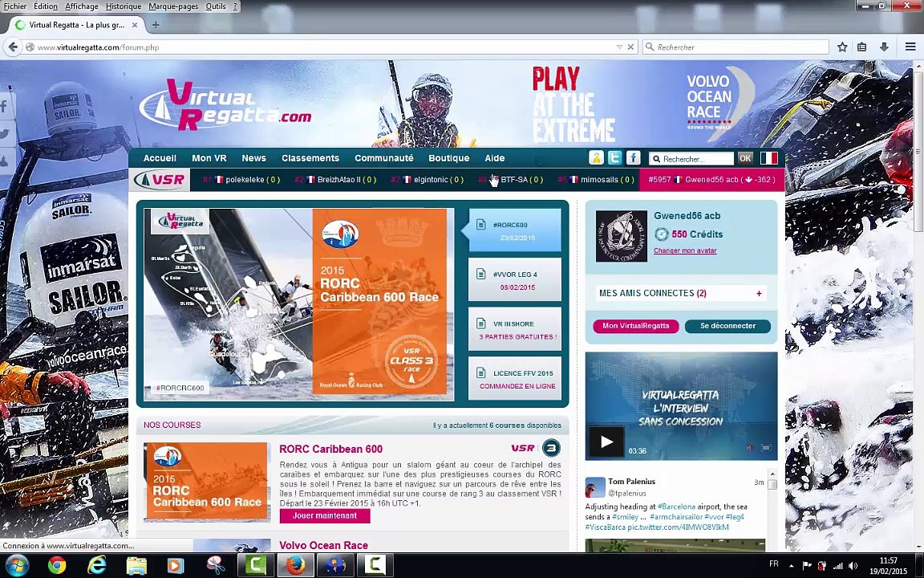This screenshot has height=578, width=924.
Task: Click the Se déconnecter button
Action: 727,326
